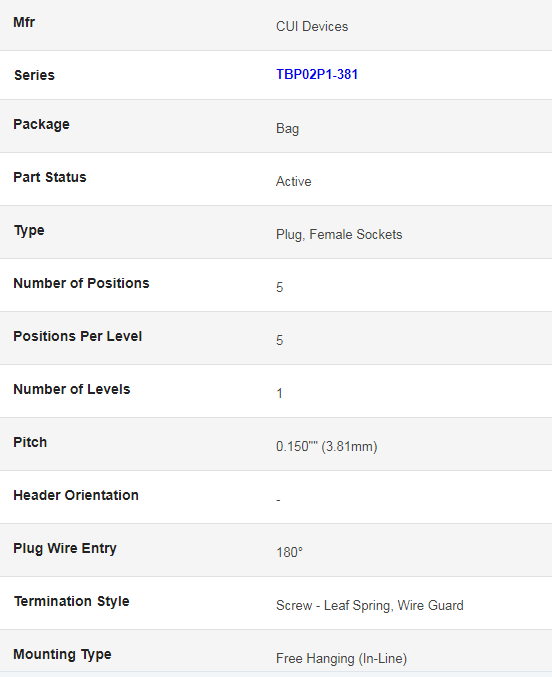Click the 180° wire entry value

click(289, 552)
